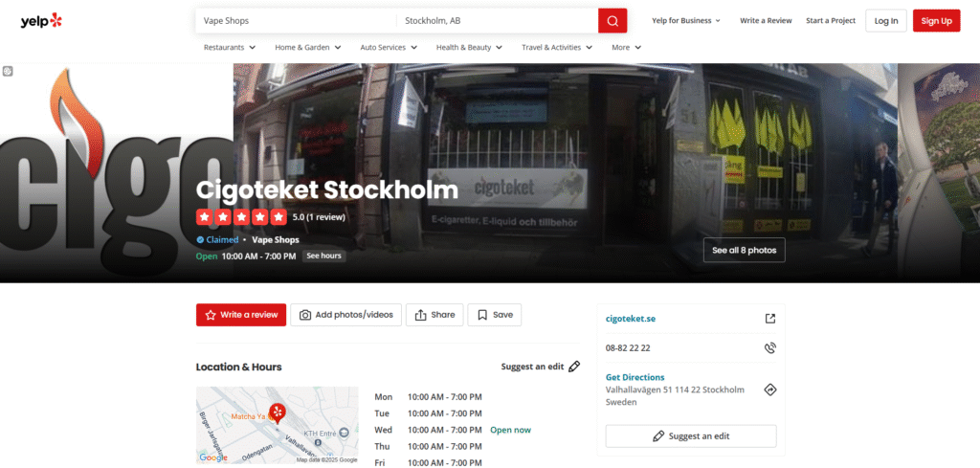Click the Log In button
980x468 pixels.
(x=886, y=21)
